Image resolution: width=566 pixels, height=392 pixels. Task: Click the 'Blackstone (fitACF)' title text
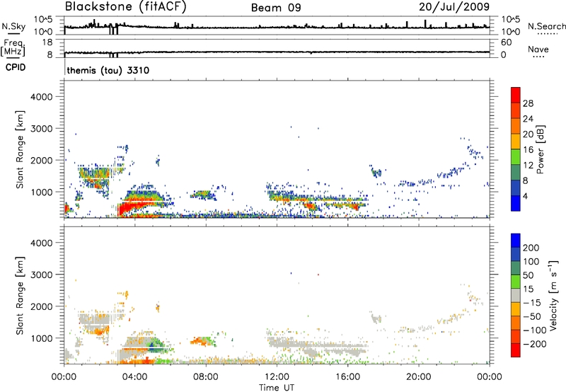tap(125, 7)
